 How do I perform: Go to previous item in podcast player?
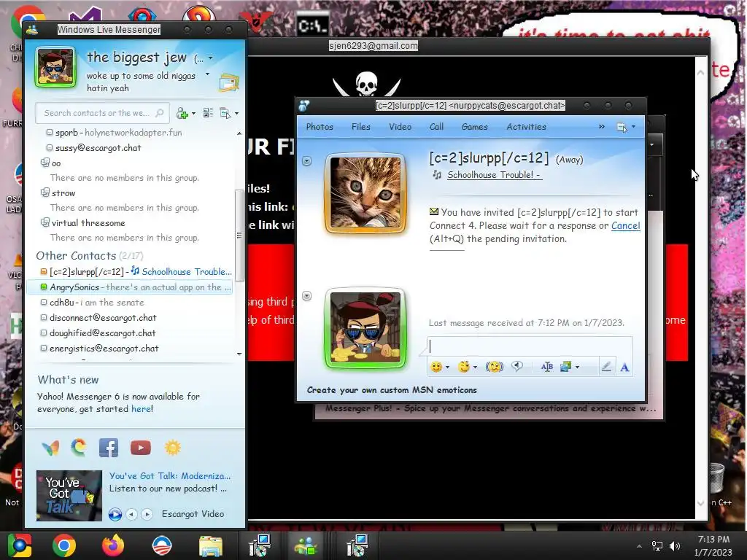[x=132, y=514]
